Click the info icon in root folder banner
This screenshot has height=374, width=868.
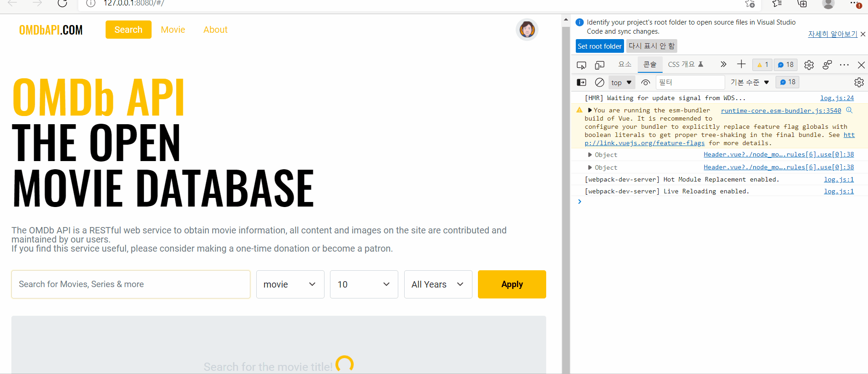[579, 22]
